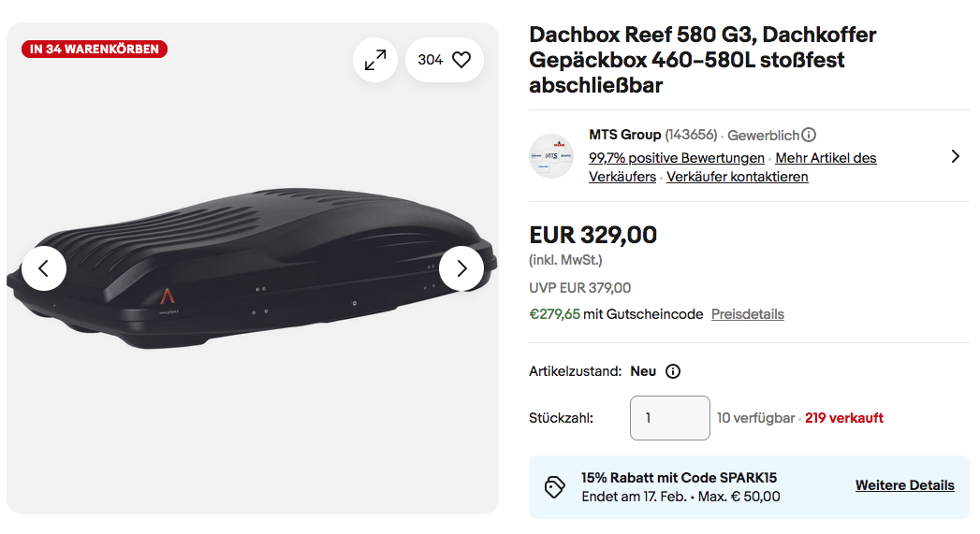
Task: Show the previous product image
Action: (44, 268)
